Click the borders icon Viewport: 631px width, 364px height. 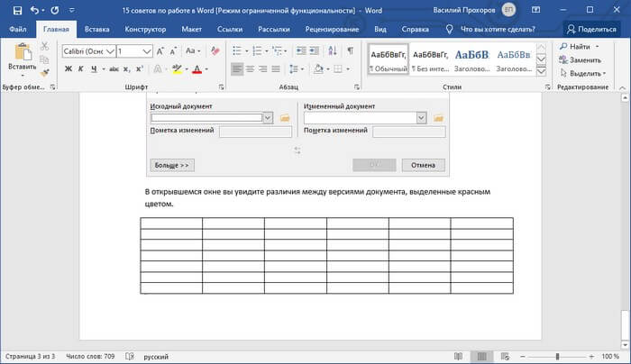[338, 69]
